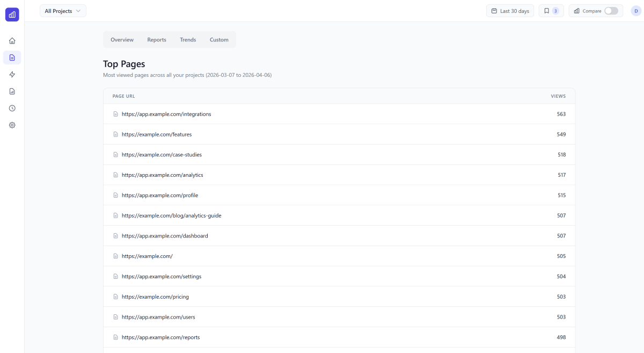Open saved bookmarks showing badge 3
This screenshot has width=644, height=353.
(551, 11)
